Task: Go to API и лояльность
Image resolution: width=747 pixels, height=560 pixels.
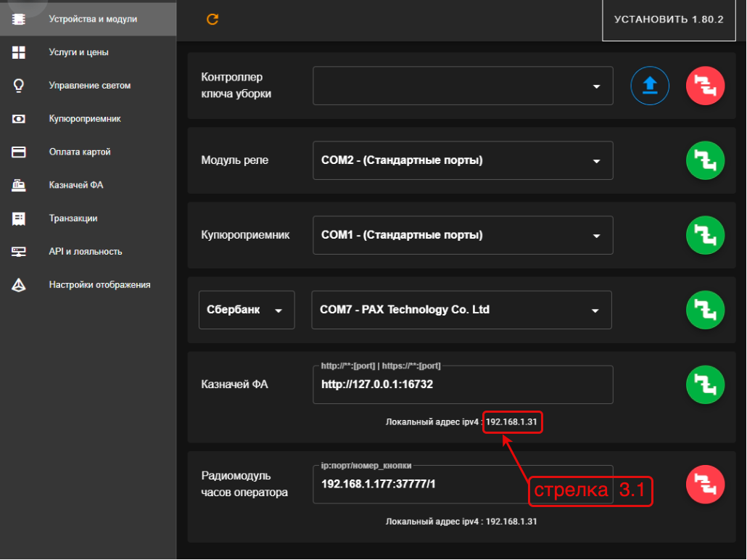Action: pos(88,252)
